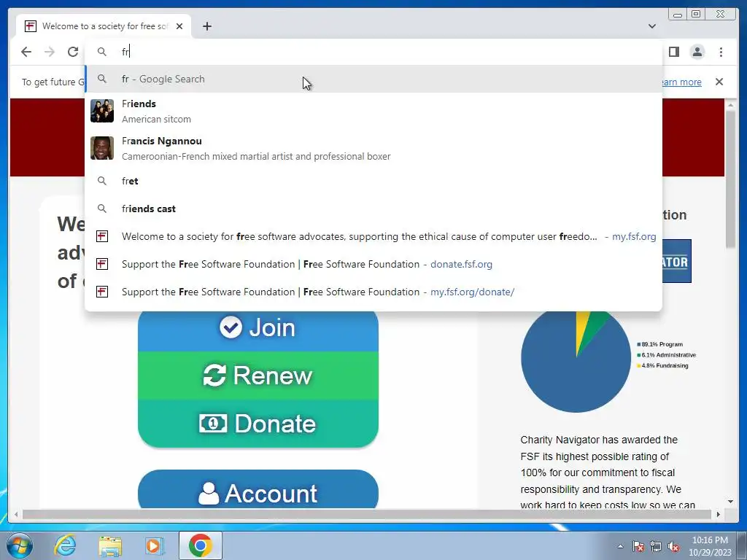Go back using the browser back arrow
The image size is (747, 560).
26,52
